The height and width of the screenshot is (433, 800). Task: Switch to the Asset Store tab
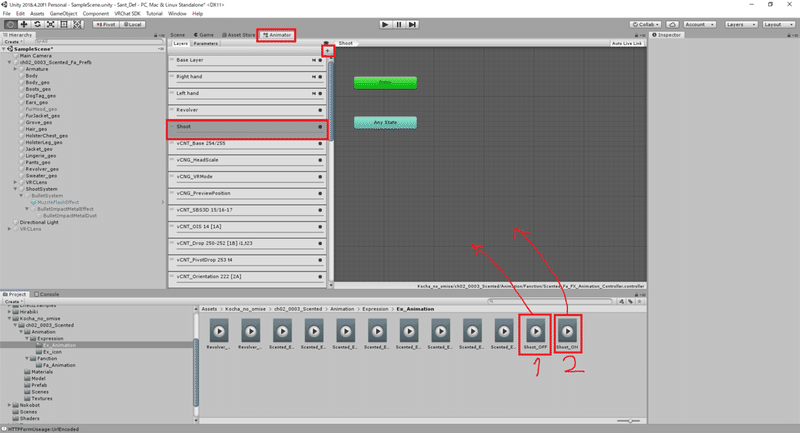[x=238, y=35]
